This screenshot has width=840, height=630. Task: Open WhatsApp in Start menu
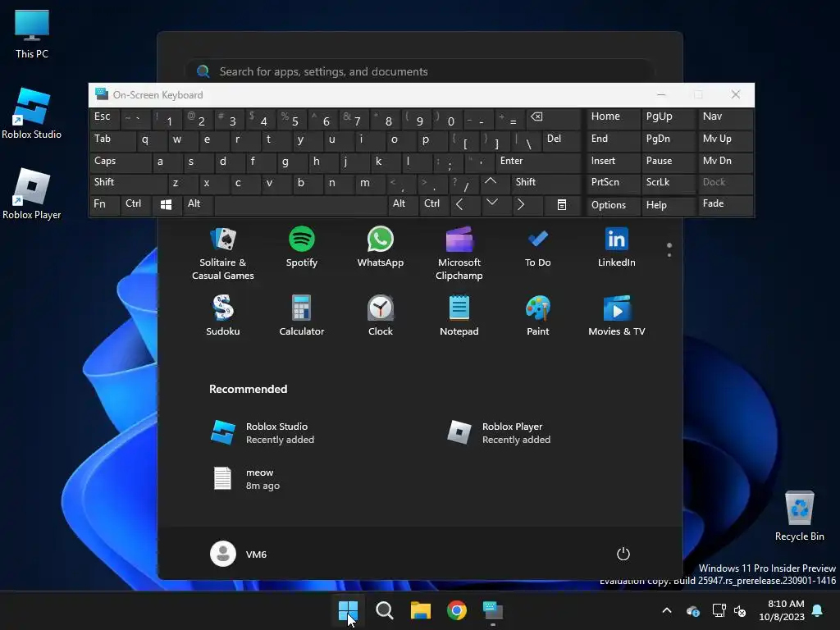pos(381,248)
